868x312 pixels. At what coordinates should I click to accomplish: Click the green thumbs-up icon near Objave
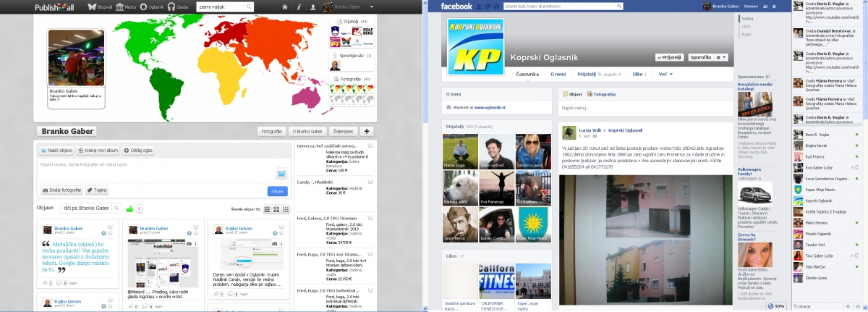tap(130, 208)
